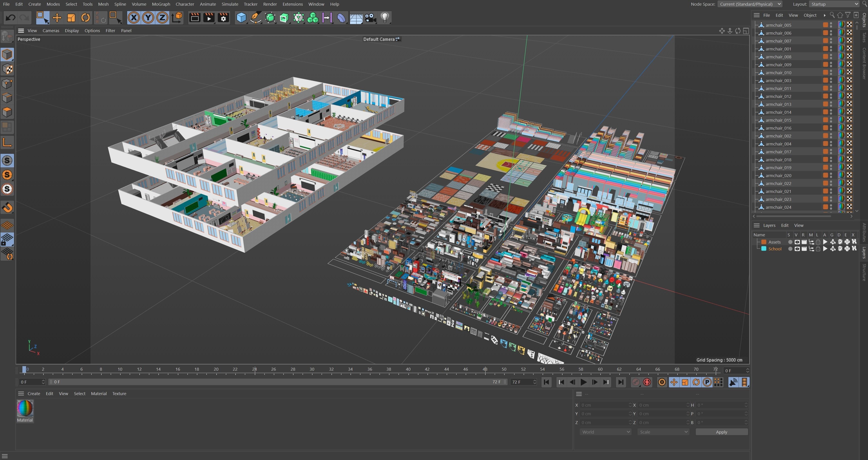Viewport: 868px width, 460px height.
Task: Click the Enable Axis L-shaped icon
Action: 7,142
